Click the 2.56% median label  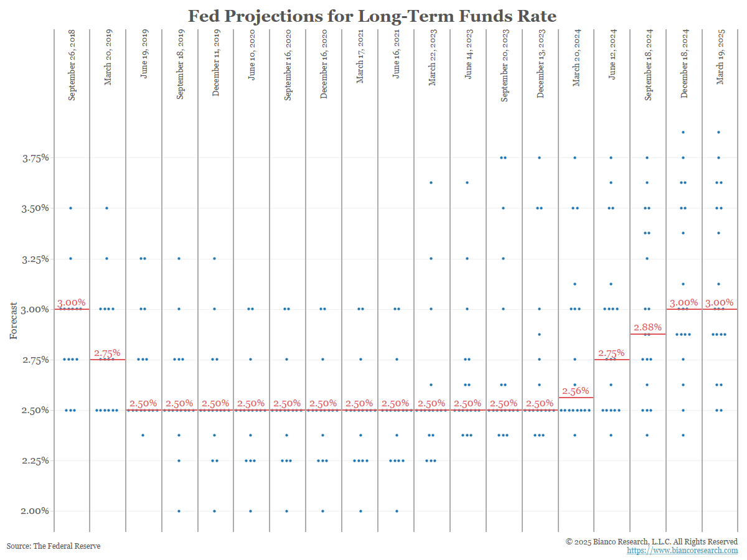576,392
